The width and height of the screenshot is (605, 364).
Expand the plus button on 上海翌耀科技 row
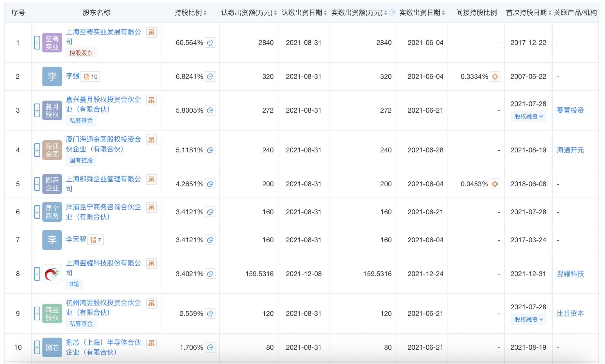point(37,274)
